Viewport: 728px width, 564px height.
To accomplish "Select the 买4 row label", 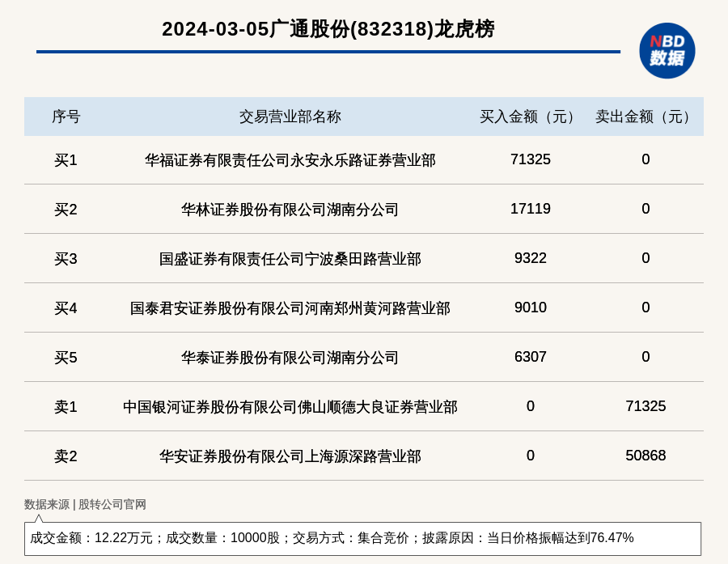I will click(x=66, y=308).
